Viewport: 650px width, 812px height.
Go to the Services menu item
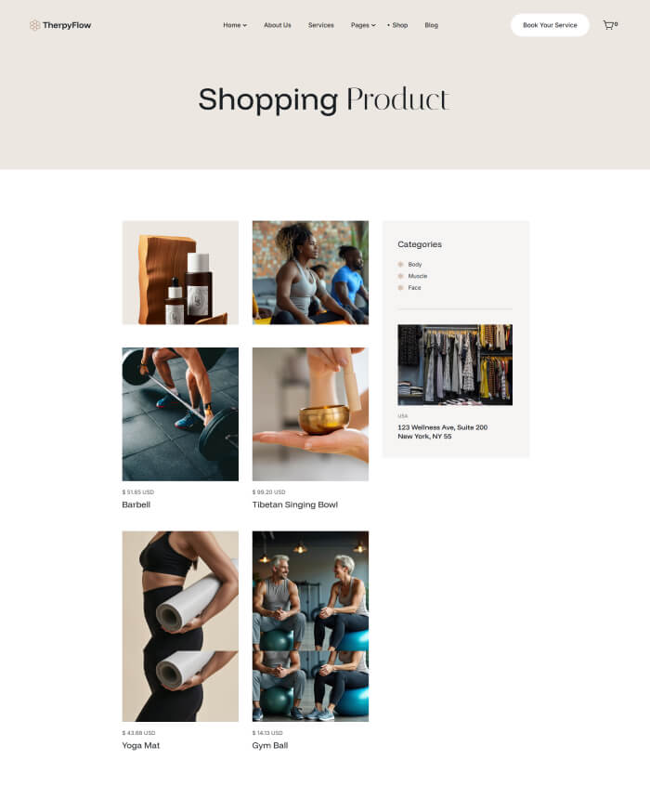(x=321, y=25)
